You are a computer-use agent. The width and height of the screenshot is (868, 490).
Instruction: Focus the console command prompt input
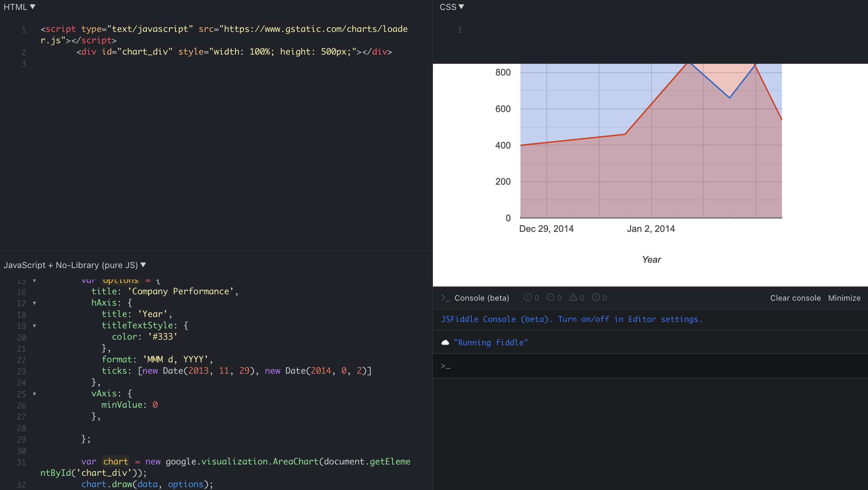(x=650, y=366)
